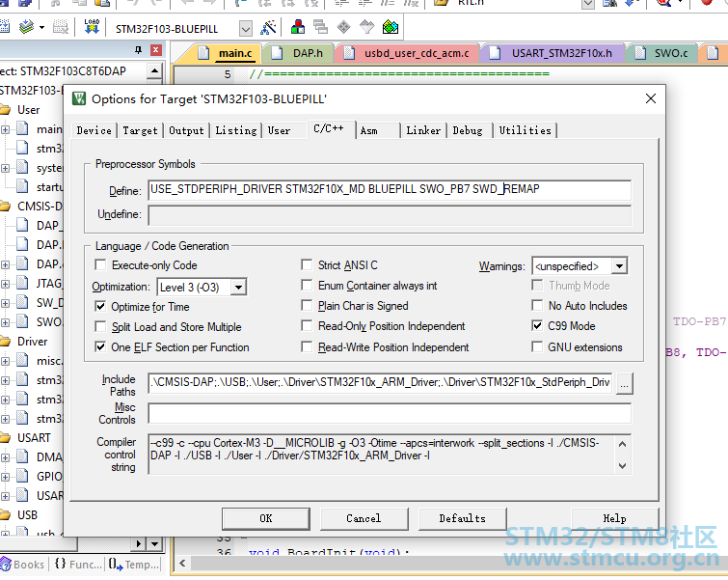Click the Define preprocessor symbols field
The image size is (728, 580).
pyautogui.click(x=390, y=190)
